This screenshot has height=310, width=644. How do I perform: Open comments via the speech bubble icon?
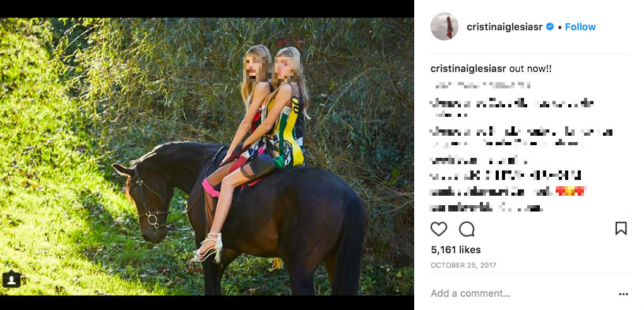[467, 229]
